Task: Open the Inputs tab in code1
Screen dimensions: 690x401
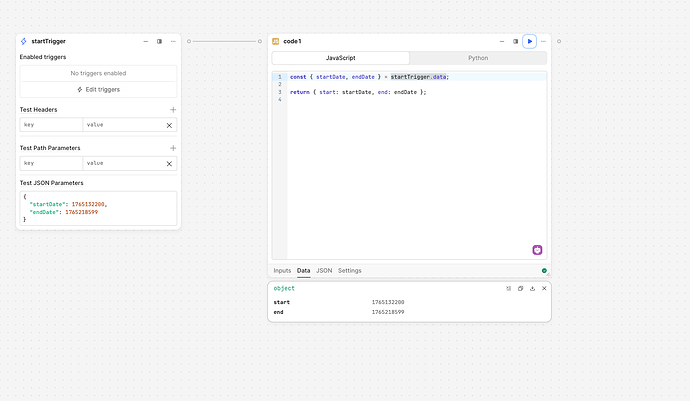Action: [x=282, y=270]
